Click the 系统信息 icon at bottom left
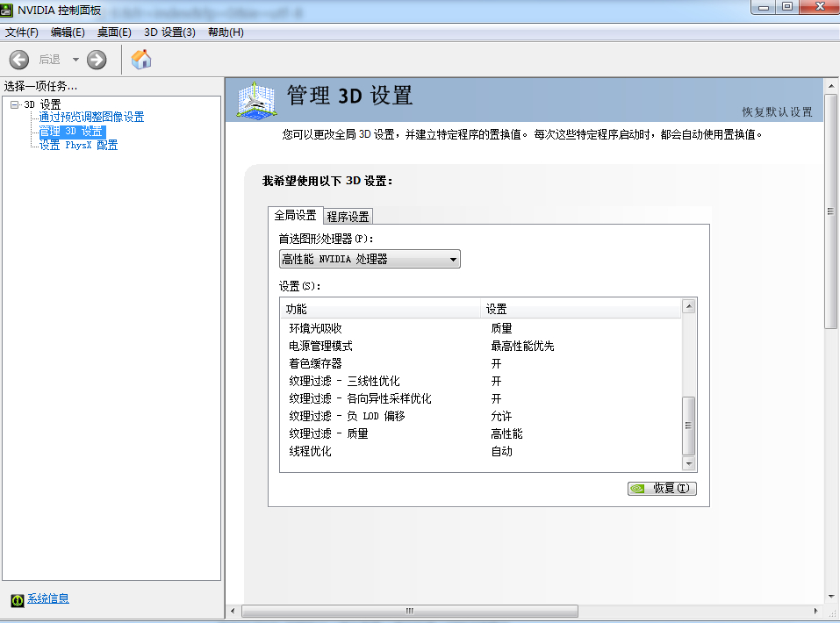This screenshot has width=840, height=623. (18, 600)
